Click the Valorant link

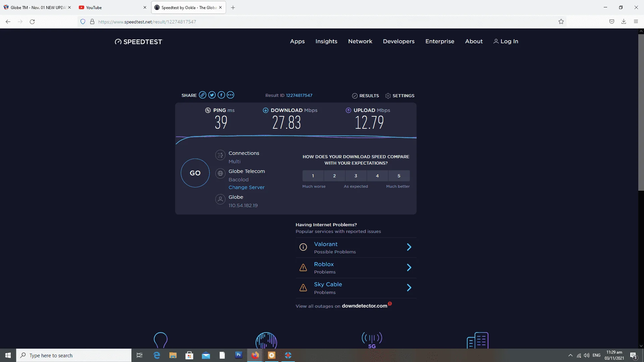point(326,244)
